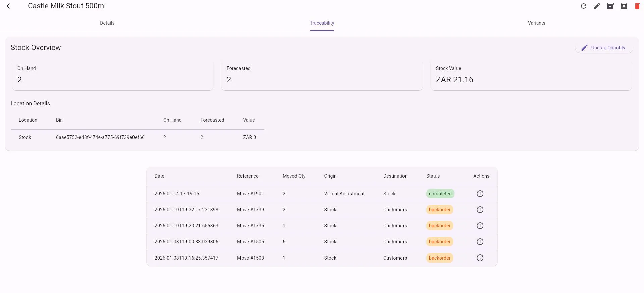Show info for Move #1735

[480, 226]
